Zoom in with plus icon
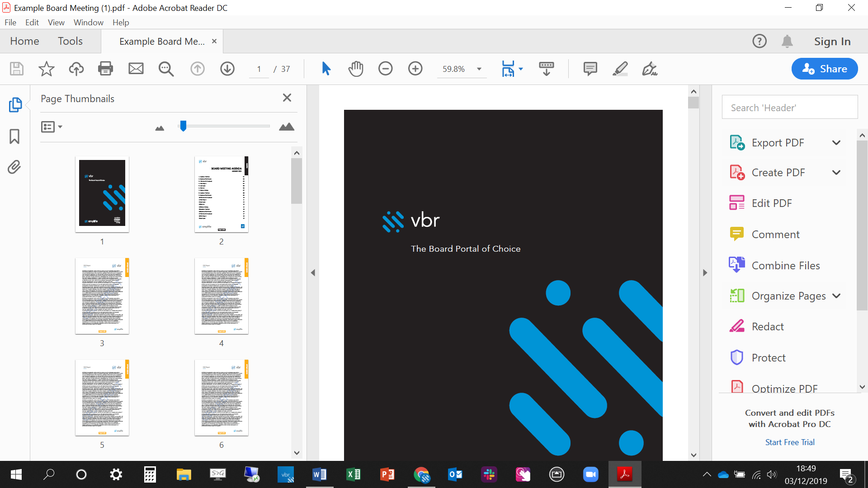Screen dimensions: 868x488 (x=415, y=69)
